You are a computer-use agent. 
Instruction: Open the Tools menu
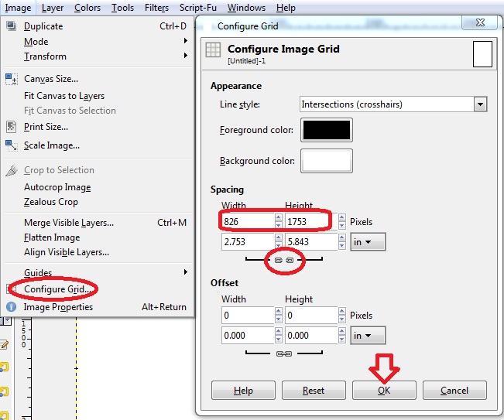click(x=122, y=8)
